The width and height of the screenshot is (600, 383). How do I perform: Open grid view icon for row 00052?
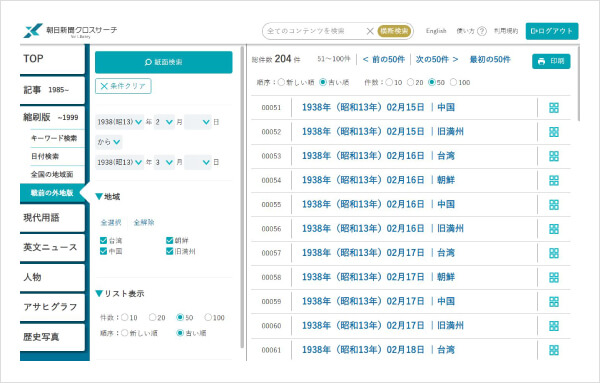tap(554, 132)
